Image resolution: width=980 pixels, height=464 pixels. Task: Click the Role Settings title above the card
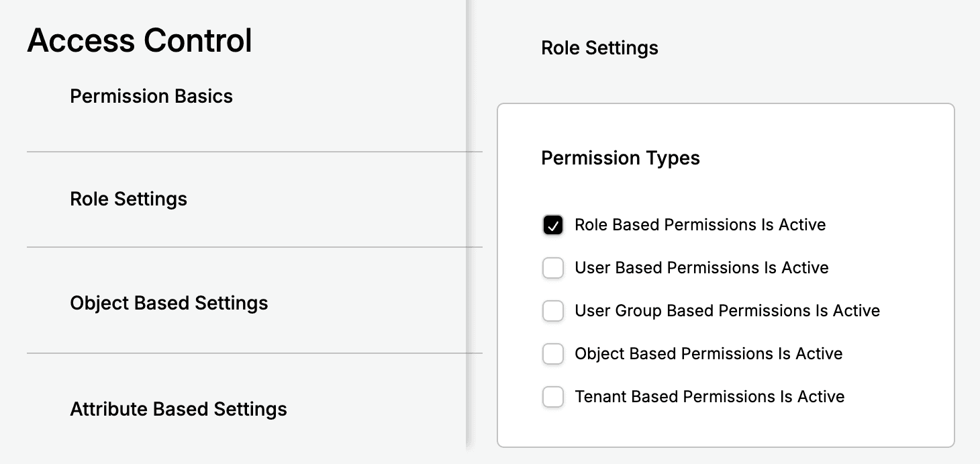tap(599, 48)
